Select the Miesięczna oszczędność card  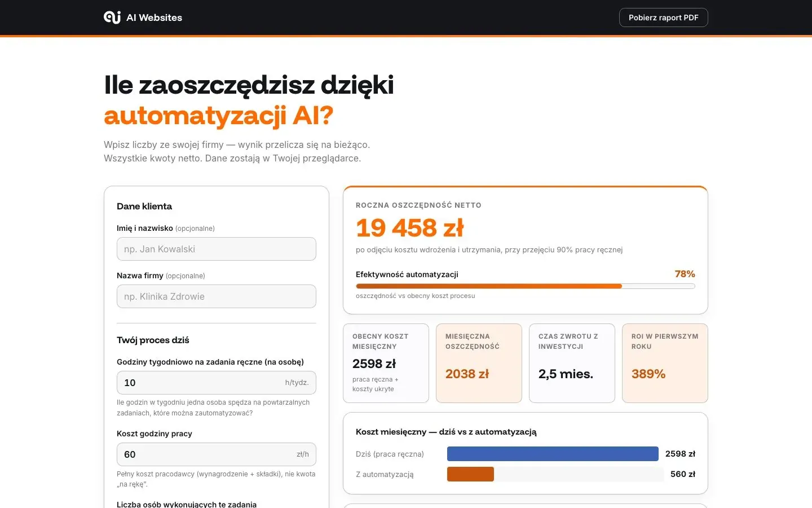tap(479, 363)
